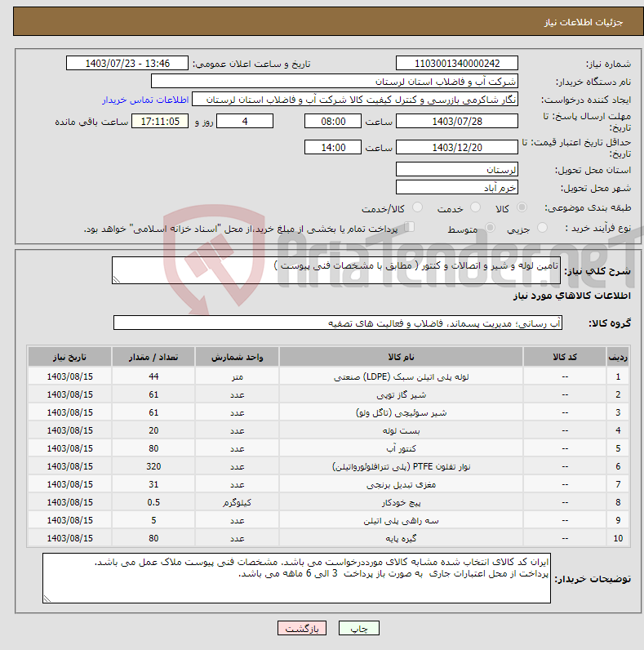644x650 pixels.
Task: Select the کالا/خدمت radio button
Action: 417,207
